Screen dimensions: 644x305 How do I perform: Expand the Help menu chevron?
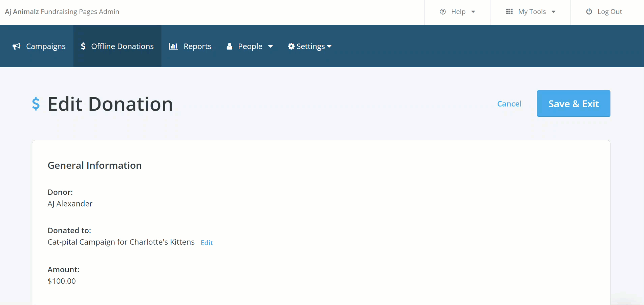click(473, 11)
